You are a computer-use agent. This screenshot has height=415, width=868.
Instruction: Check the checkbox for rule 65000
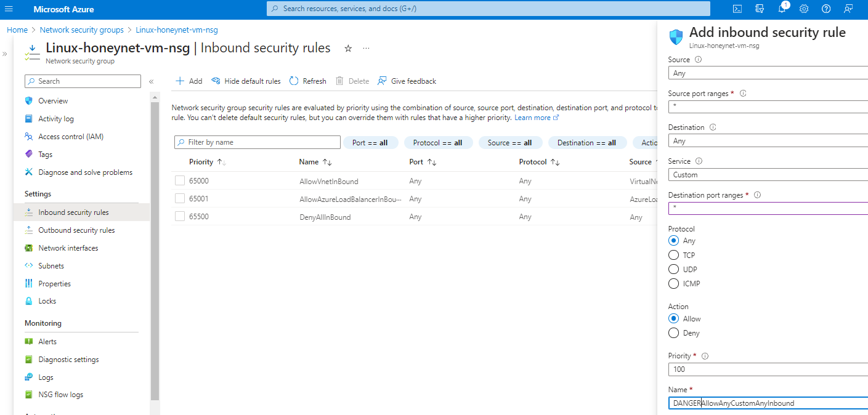(180, 180)
